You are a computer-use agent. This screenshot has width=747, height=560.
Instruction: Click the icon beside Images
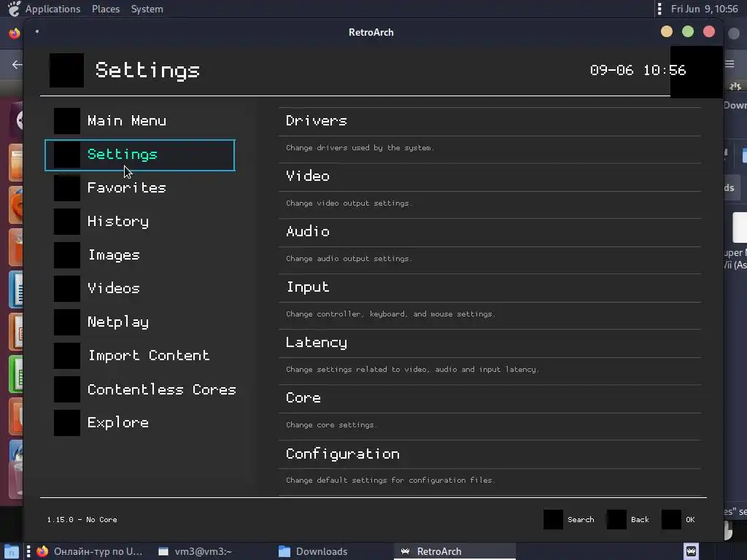(x=66, y=255)
